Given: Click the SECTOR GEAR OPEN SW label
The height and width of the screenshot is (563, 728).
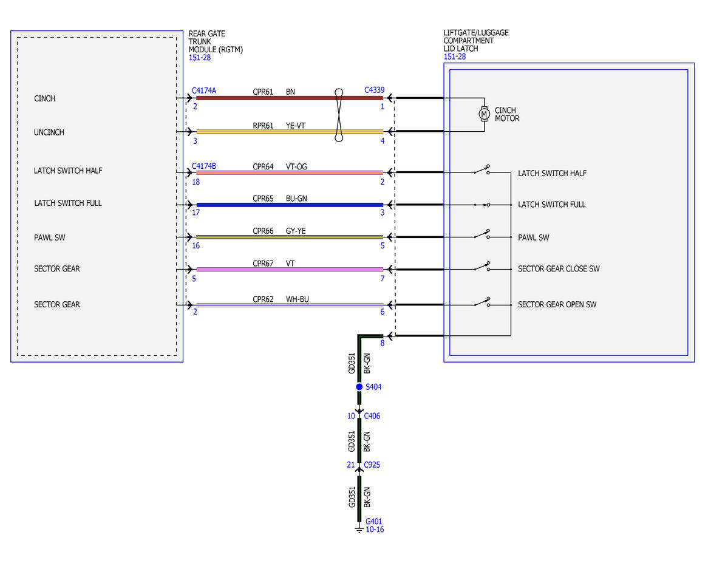Looking at the screenshot, I should [x=557, y=304].
